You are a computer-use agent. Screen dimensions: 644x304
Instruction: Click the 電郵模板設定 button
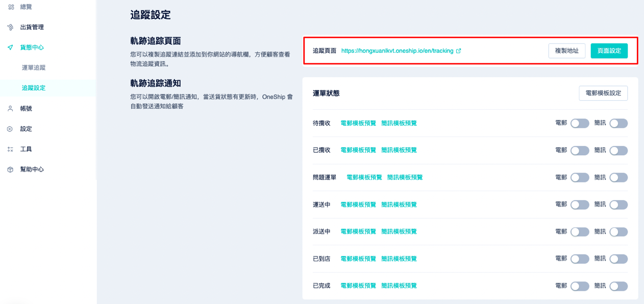603,93
